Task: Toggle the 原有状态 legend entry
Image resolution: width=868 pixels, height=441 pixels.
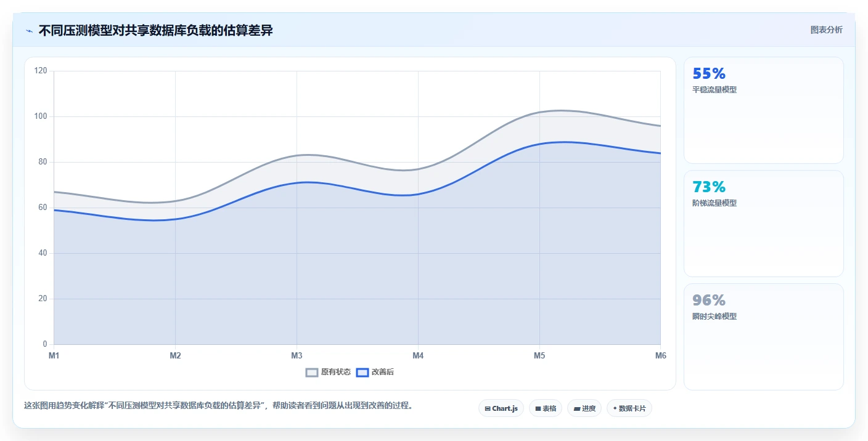Action: [329, 372]
